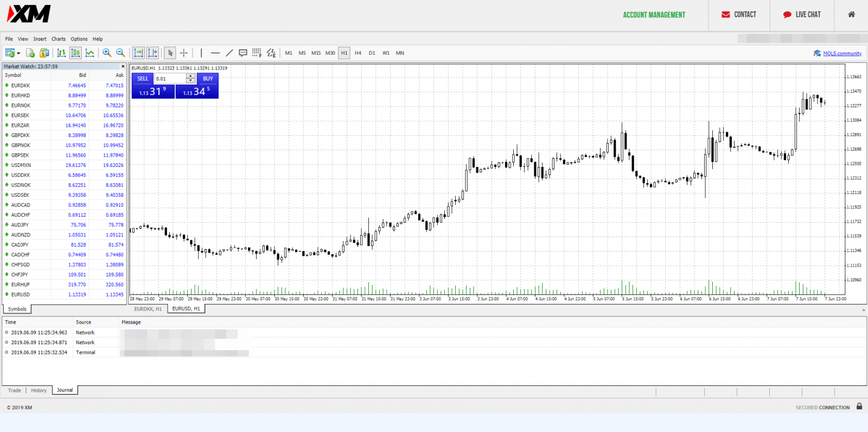Open the Insert menu
The image size is (868, 432).
40,39
